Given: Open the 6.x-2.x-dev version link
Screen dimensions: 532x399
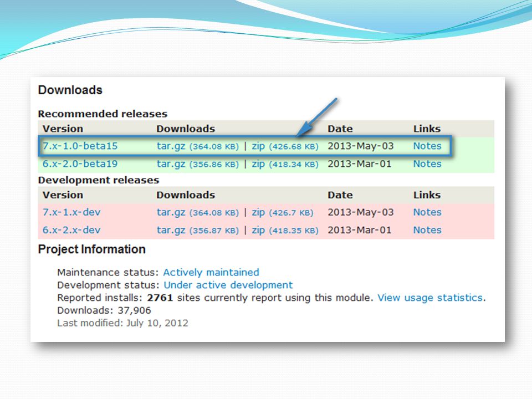Looking at the screenshot, I should (x=71, y=230).
